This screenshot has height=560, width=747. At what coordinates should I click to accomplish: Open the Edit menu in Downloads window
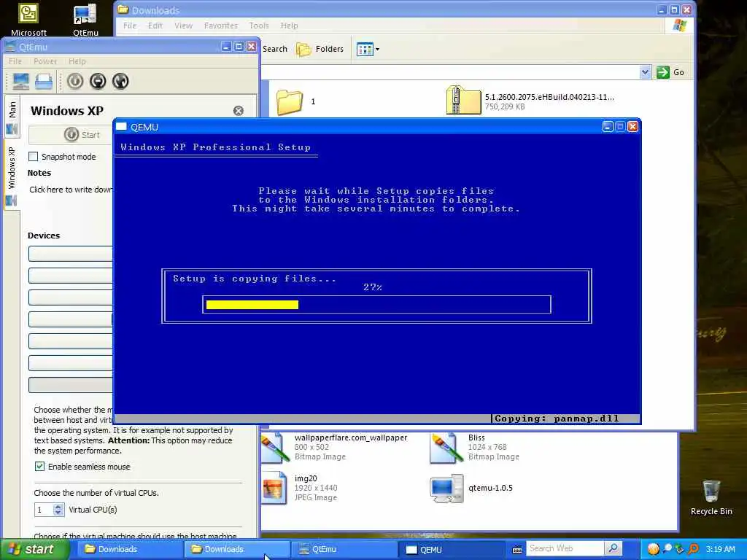tap(155, 26)
